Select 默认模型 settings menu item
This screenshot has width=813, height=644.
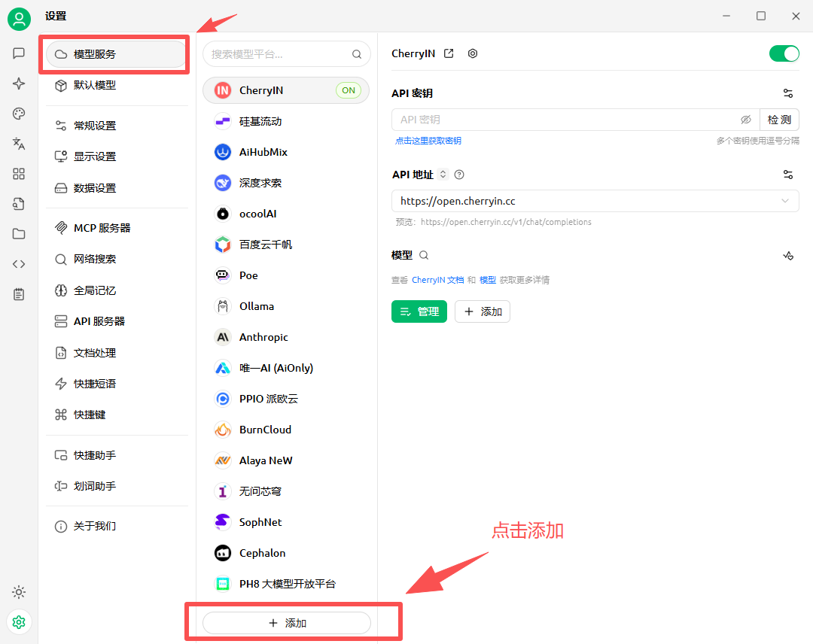tap(116, 85)
